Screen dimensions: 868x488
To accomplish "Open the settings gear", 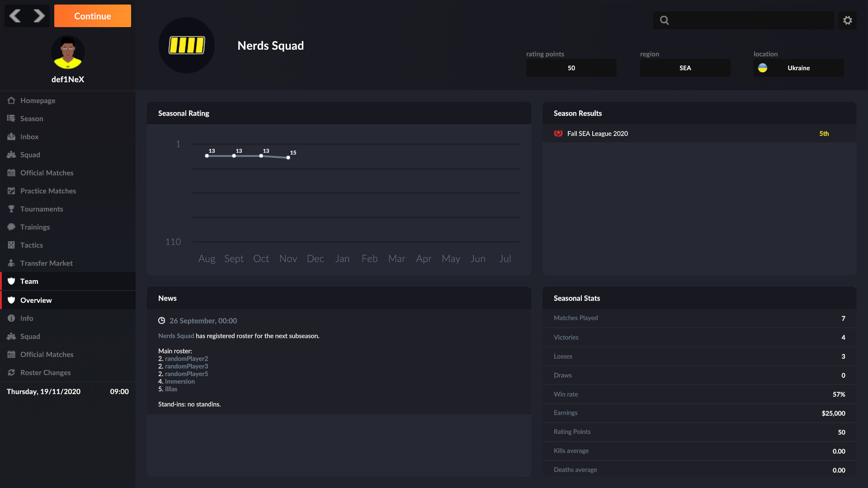I will coord(847,20).
